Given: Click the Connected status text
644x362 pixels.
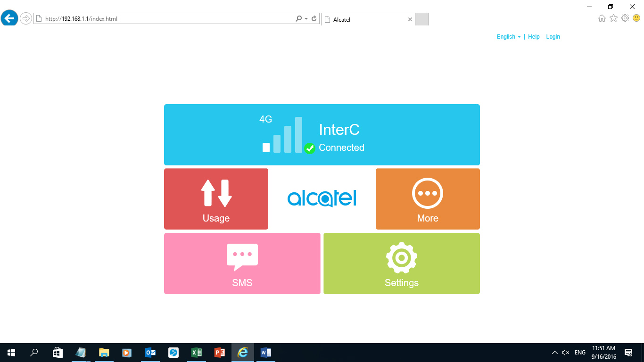Looking at the screenshot, I should point(341,148).
